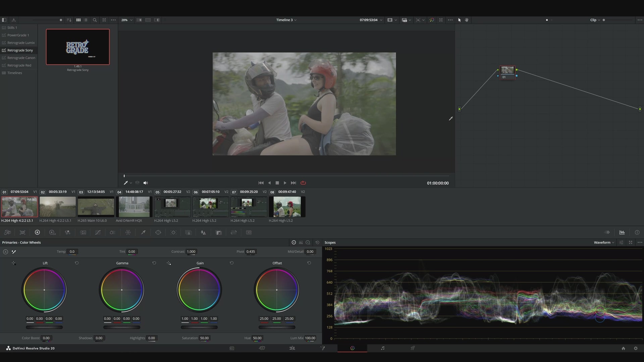Click the Lift master wheel slider
Viewport: 644px width, 362px height.
(x=44, y=327)
